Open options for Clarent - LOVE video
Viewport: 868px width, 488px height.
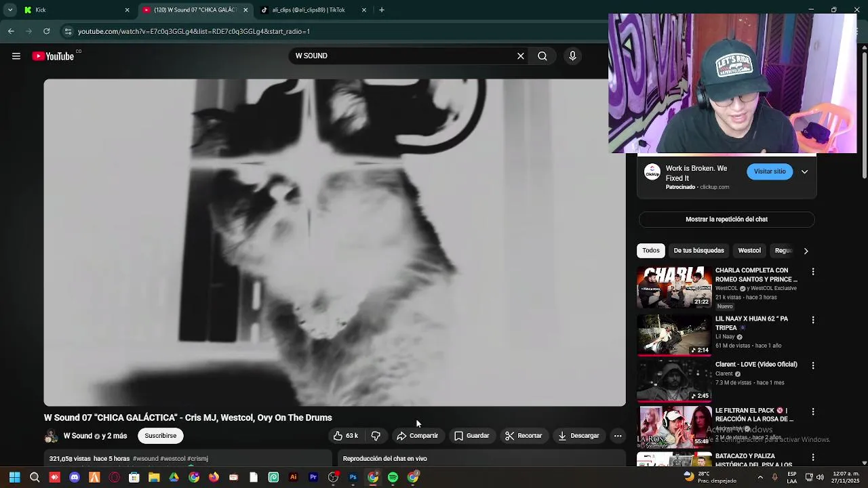(813, 365)
